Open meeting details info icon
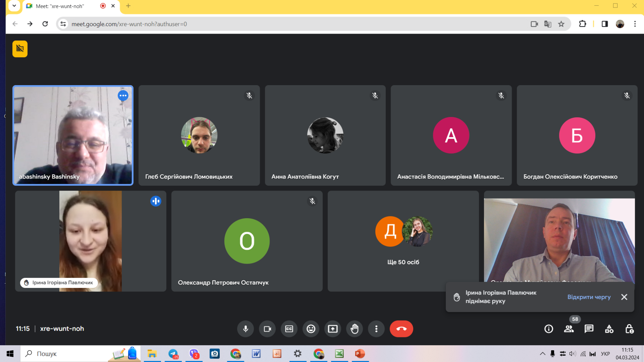 [x=548, y=329]
